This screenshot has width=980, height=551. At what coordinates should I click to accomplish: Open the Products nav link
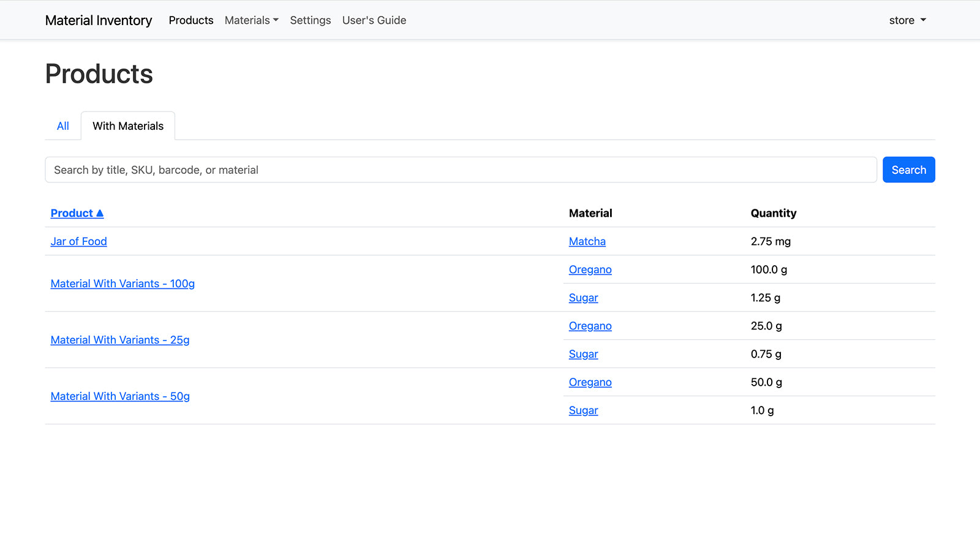(x=191, y=20)
